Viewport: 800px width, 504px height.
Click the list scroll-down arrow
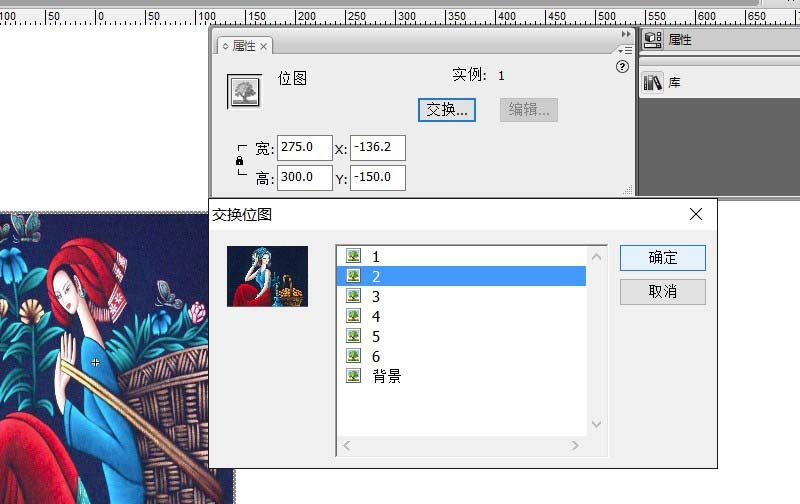click(596, 424)
